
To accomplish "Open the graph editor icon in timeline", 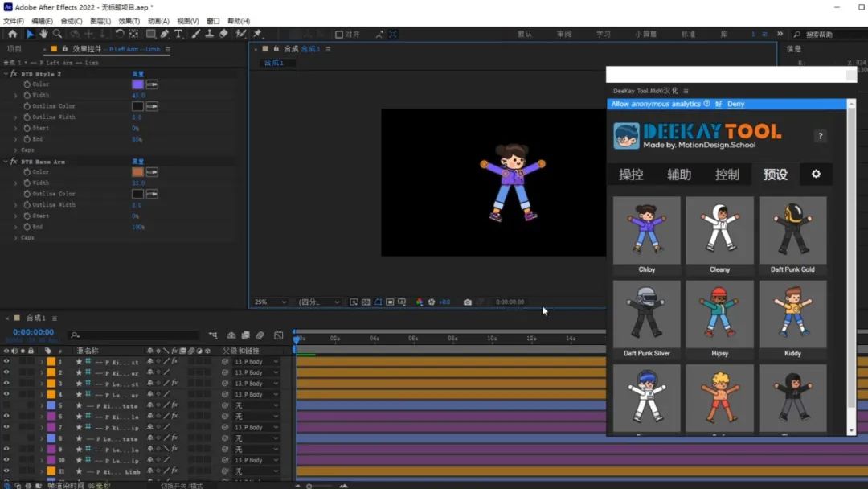I will tap(278, 335).
